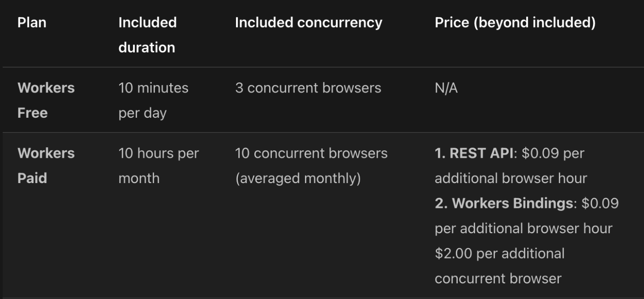Viewport: 644px width, 299px height.
Task: Click the Plan column header
Action: [32, 23]
